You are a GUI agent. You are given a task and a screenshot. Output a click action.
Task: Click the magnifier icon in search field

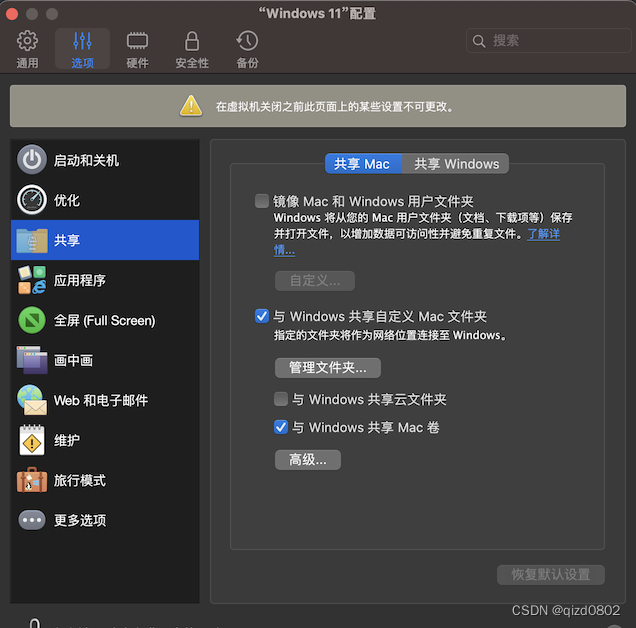479,41
